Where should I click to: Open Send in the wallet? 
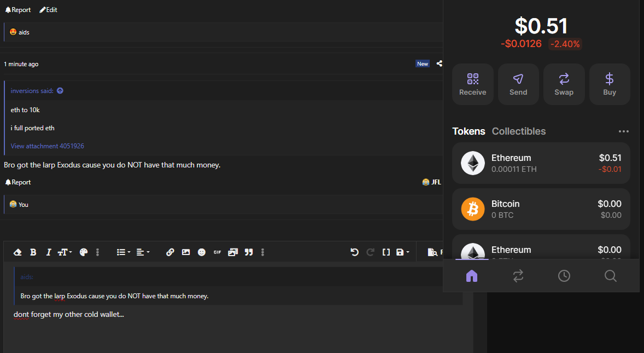[518, 84]
